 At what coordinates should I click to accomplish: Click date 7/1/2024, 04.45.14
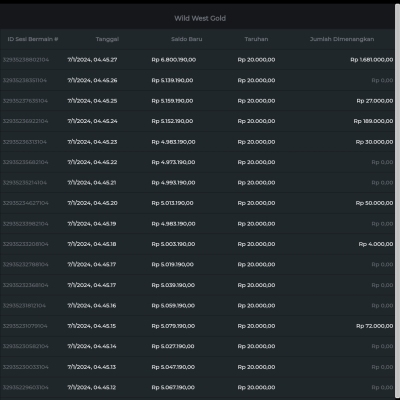[x=92, y=346]
